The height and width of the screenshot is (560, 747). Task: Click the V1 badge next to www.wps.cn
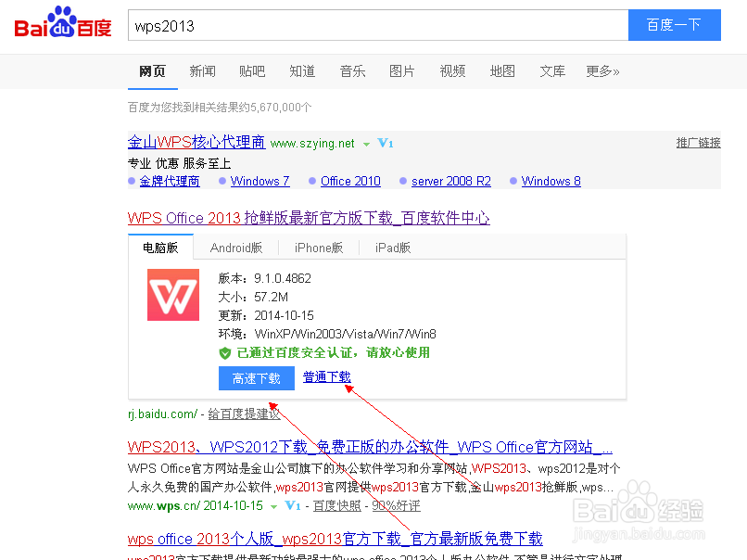[293, 505]
